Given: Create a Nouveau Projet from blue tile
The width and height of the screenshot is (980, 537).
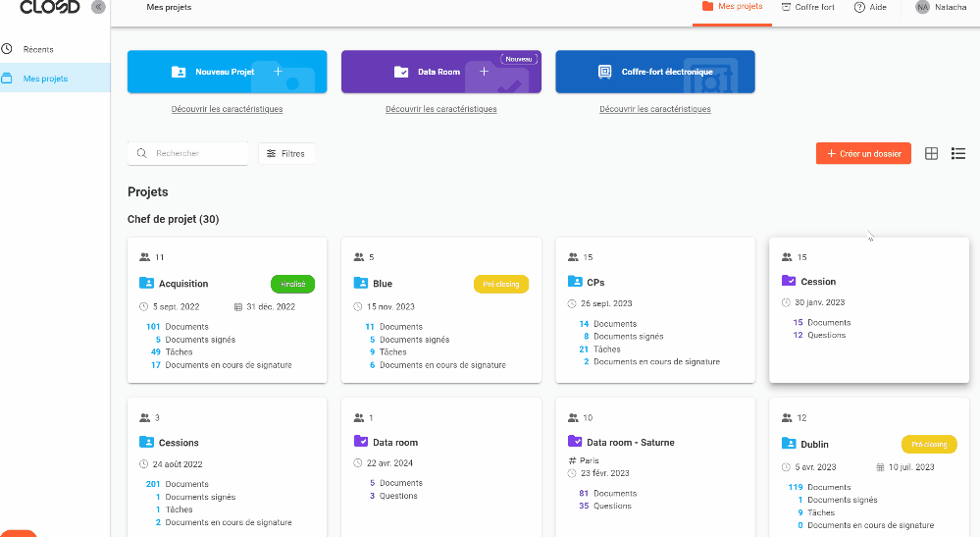Looking at the screenshot, I should click(227, 72).
